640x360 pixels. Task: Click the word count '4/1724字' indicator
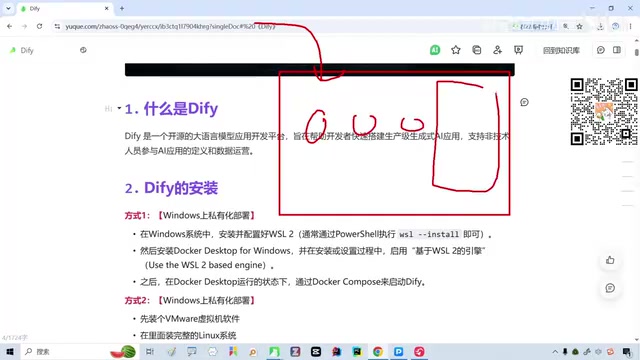(x=15, y=338)
